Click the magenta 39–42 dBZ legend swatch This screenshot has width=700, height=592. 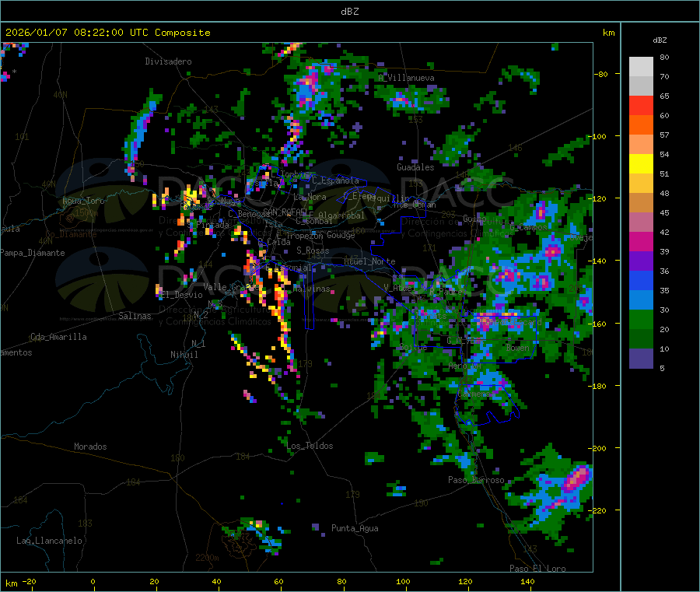641,242
